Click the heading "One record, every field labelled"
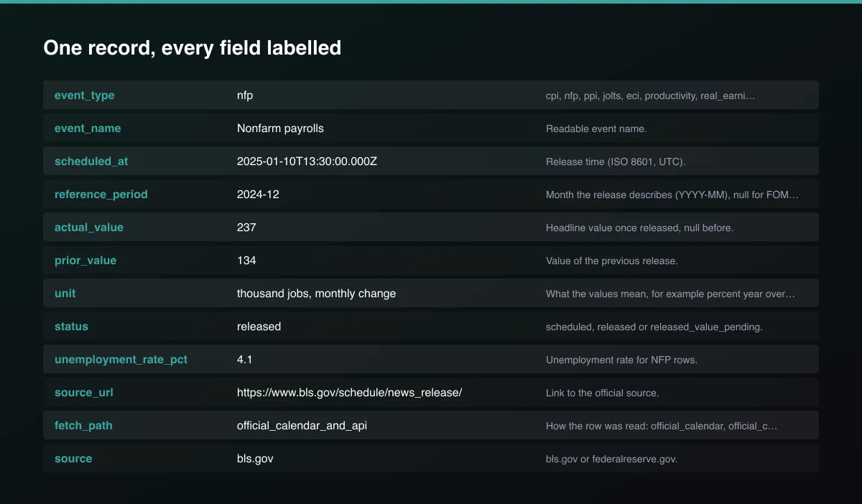The width and height of the screenshot is (862, 504). pyautogui.click(x=192, y=48)
